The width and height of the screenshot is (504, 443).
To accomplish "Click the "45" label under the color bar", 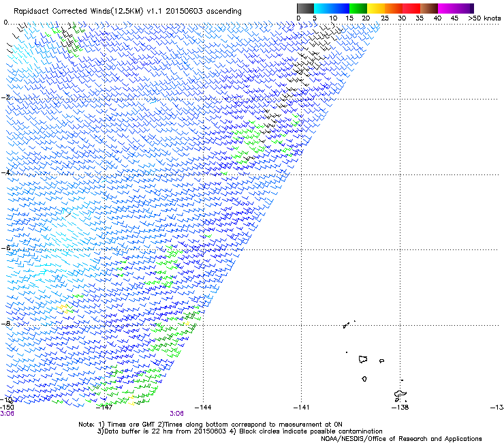I will [x=454, y=18].
